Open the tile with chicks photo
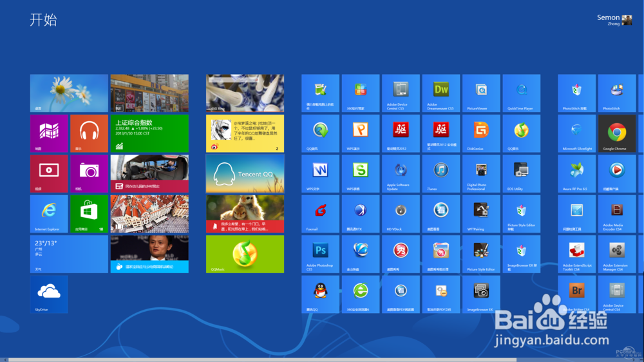644x362 pixels. click(245, 214)
